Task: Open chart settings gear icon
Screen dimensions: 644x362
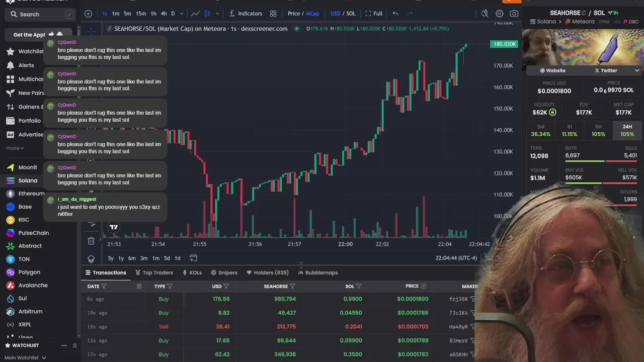Action: 500,14
